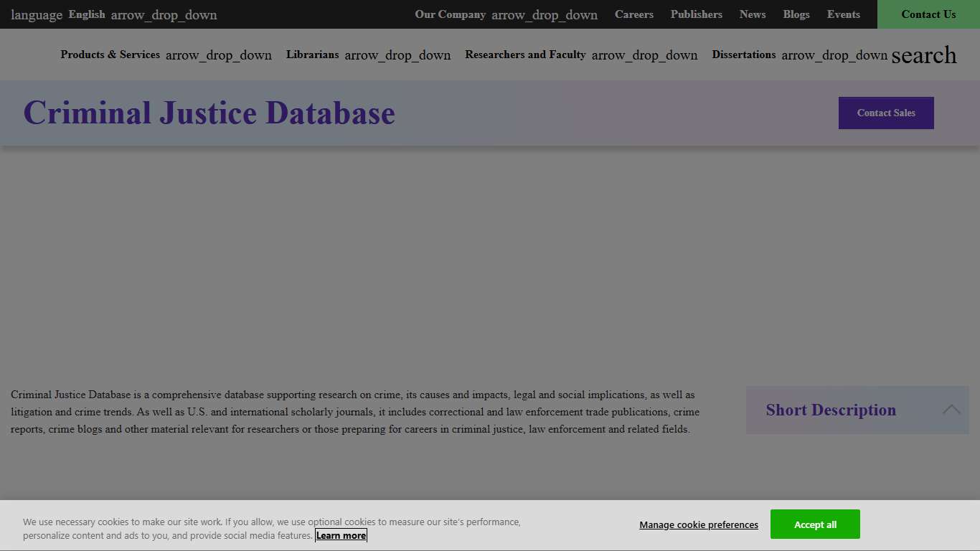Select the Careers menu item
980x551 pixels.
[633, 14]
